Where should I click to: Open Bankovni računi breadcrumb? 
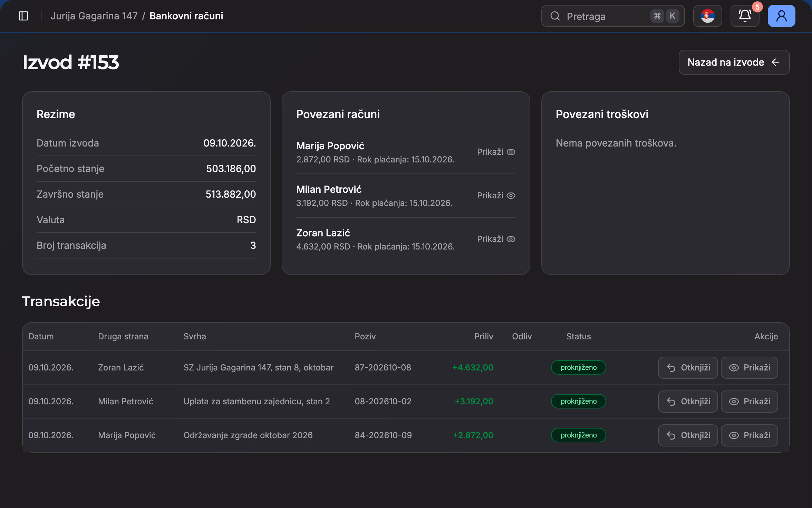pos(186,16)
